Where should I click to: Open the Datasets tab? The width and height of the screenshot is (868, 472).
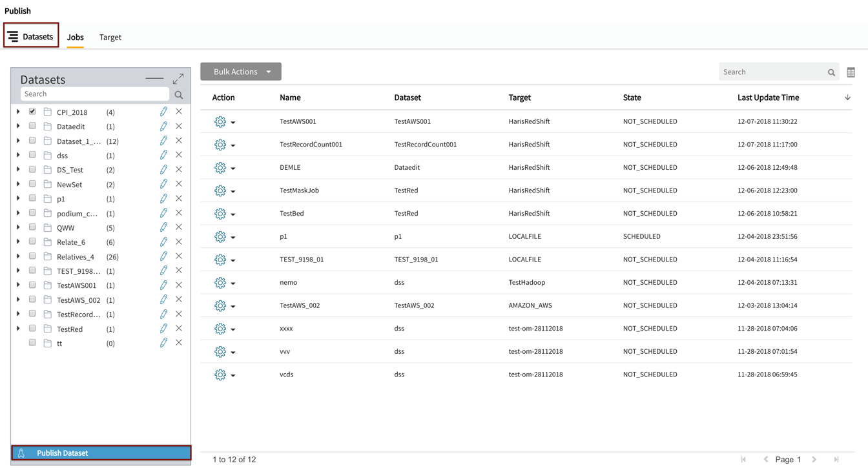[x=31, y=37]
